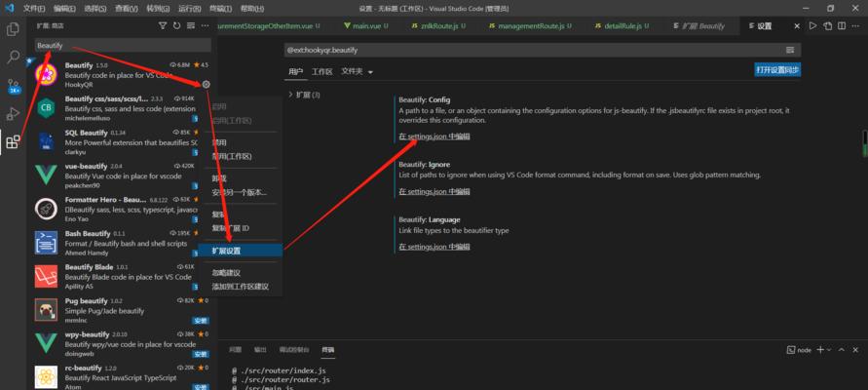The height and width of the screenshot is (390, 868).
Task: Open the Explorer view in the activity bar
Action: coord(13,29)
